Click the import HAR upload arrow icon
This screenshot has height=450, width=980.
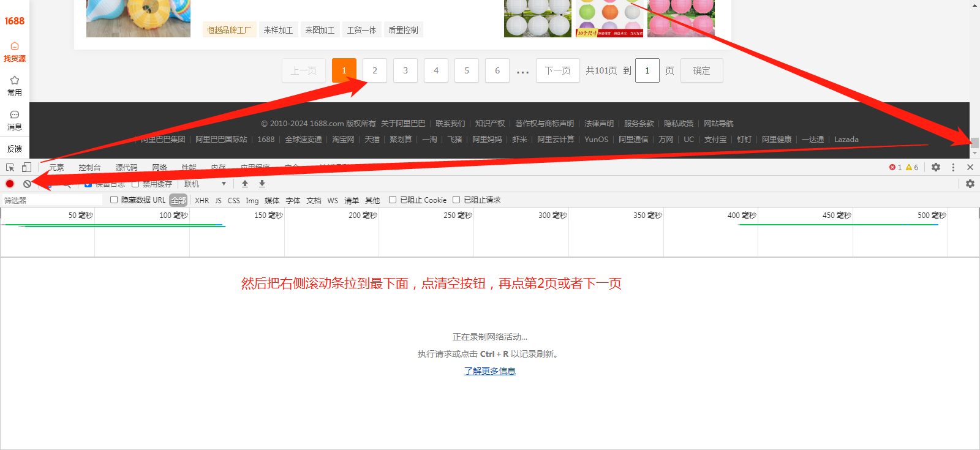tap(245, 184)
